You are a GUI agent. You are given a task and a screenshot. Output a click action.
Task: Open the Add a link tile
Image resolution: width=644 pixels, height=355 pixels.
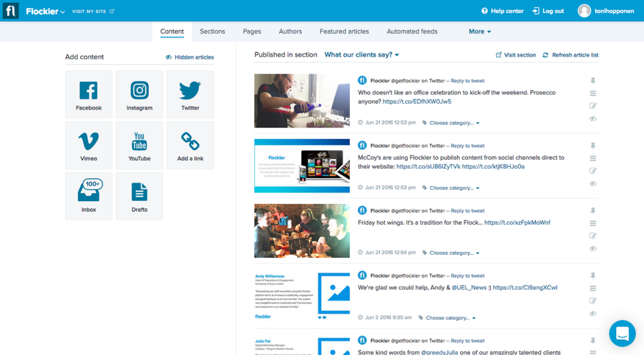(190, 145)
